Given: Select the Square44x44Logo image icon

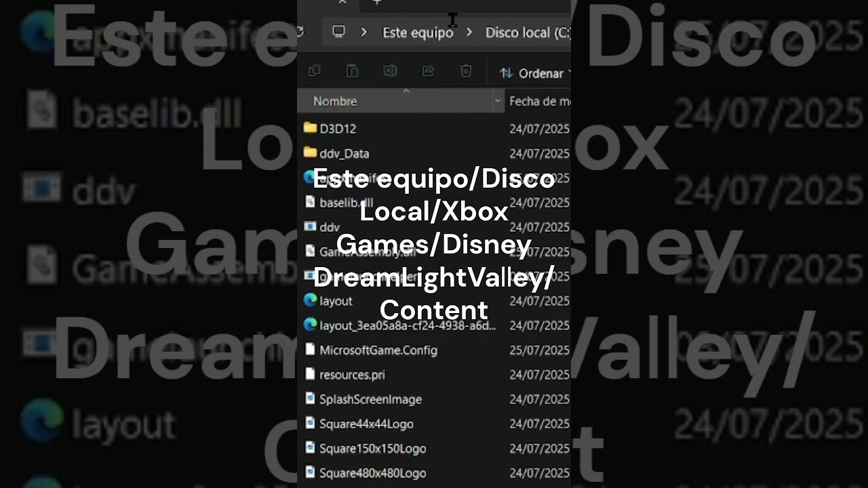Looking at the screenshot, I should 310,423.
